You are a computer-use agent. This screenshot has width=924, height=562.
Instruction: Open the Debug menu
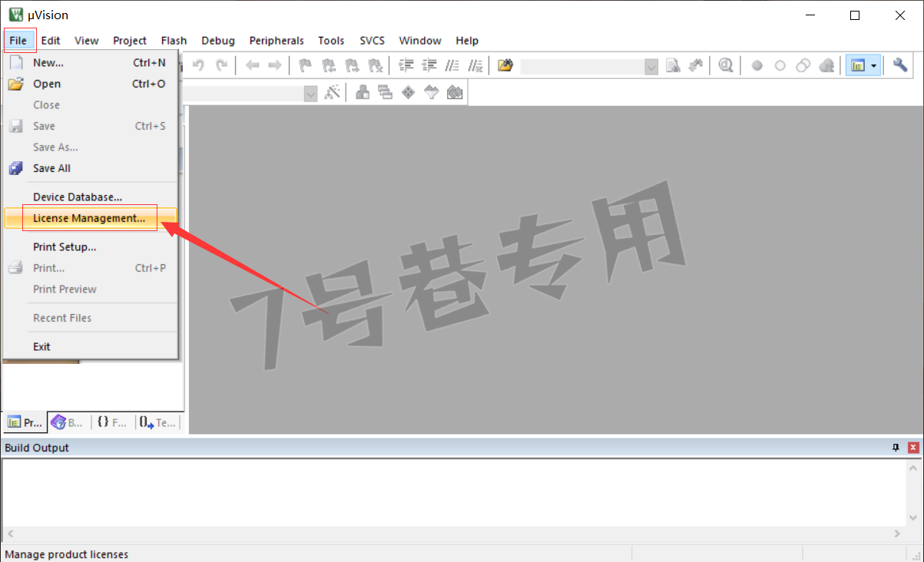218,41
